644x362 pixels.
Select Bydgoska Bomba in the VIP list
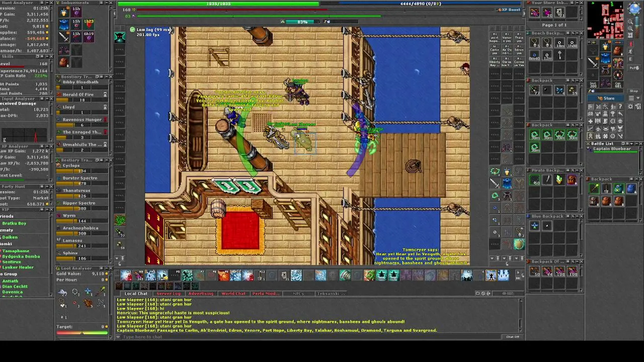point(21,256)
